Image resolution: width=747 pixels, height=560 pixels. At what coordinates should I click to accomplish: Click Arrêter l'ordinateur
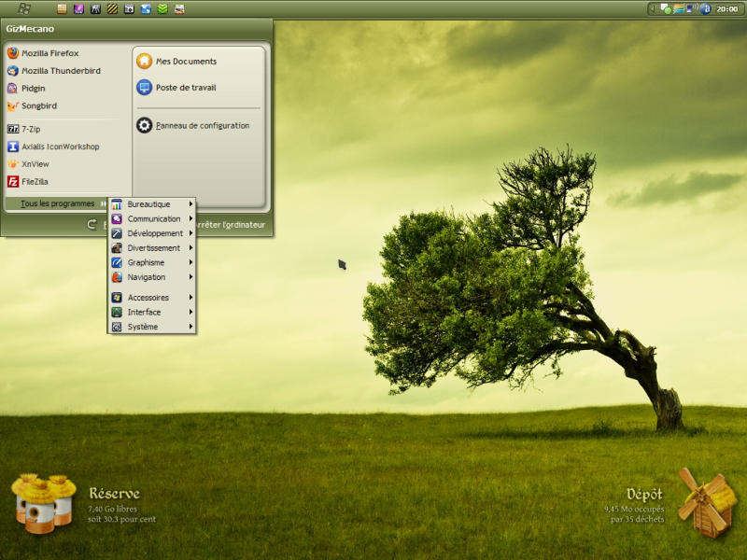point(232,225)
